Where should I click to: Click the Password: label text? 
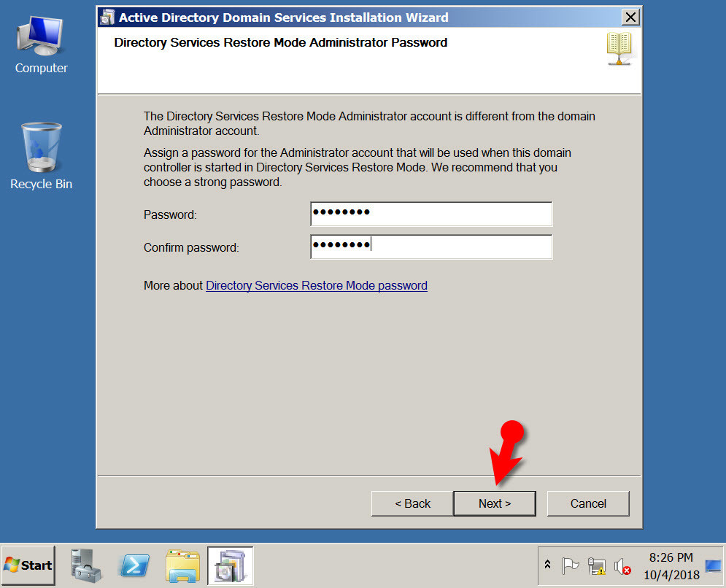170,214
